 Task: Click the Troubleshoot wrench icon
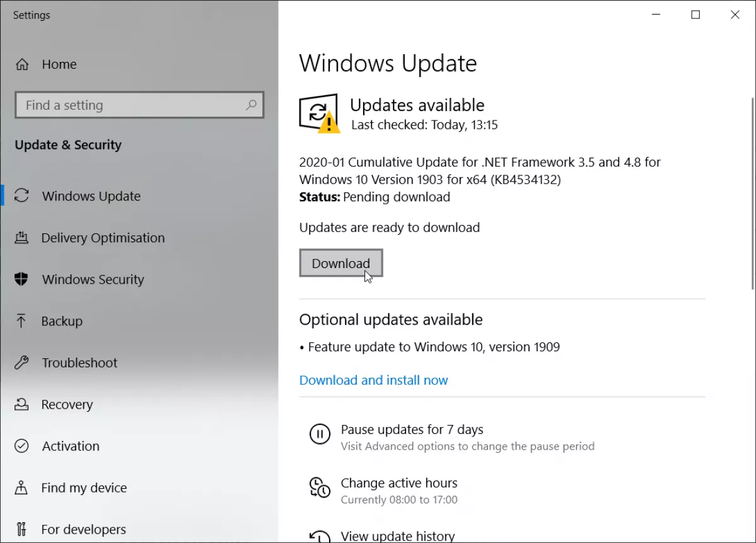coord(21,363)
